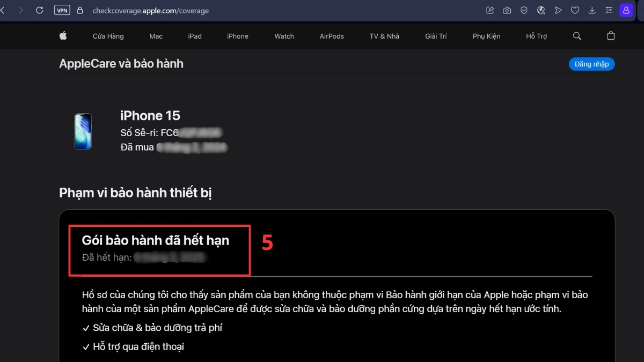Click the globe translate page icon
644x362 pixels.
(x=541, y=10)
